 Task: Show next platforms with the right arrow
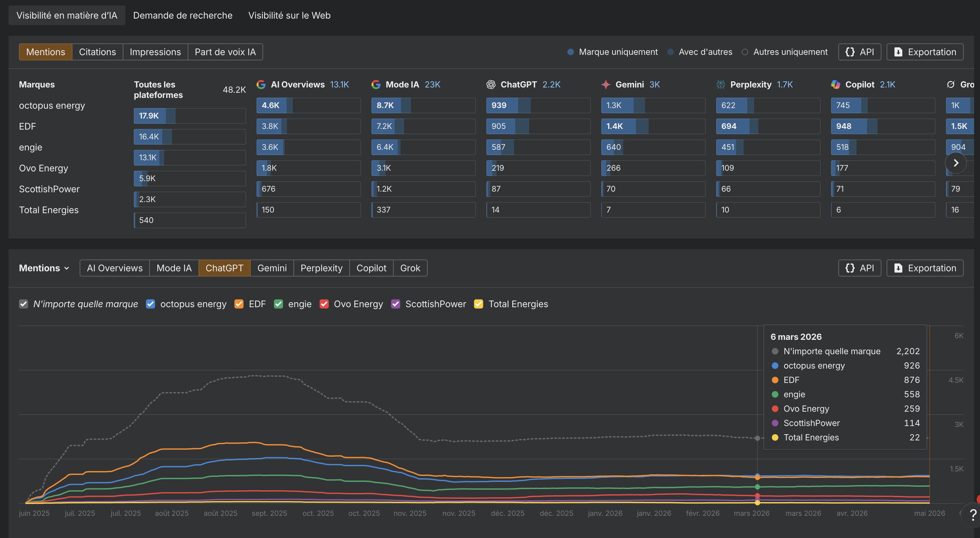[x=956, y=163]
